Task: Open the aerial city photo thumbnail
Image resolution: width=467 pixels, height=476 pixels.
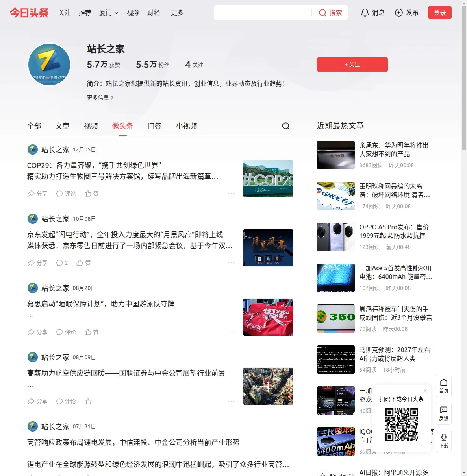Action: click(x=268, y=386)
